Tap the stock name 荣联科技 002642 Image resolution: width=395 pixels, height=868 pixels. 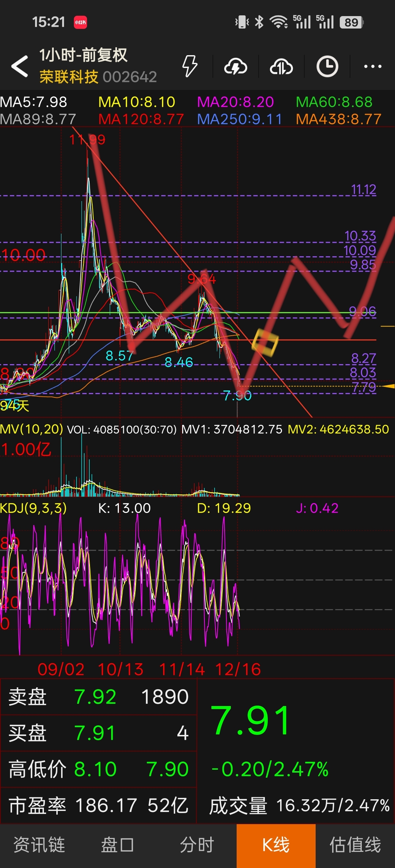98,77
